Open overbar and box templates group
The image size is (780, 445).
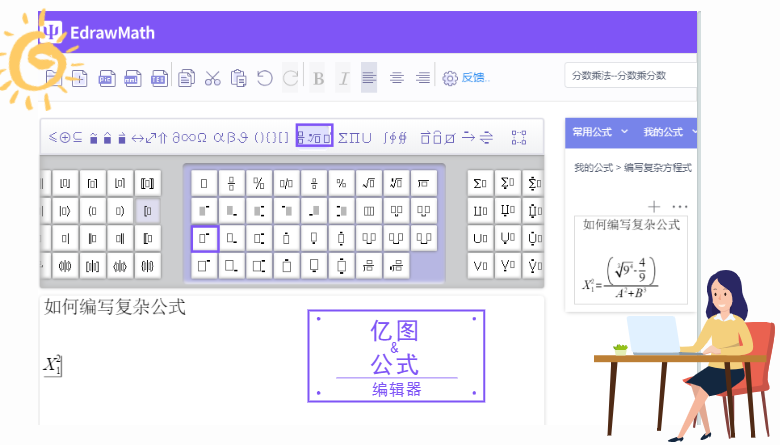pos(438,138)
